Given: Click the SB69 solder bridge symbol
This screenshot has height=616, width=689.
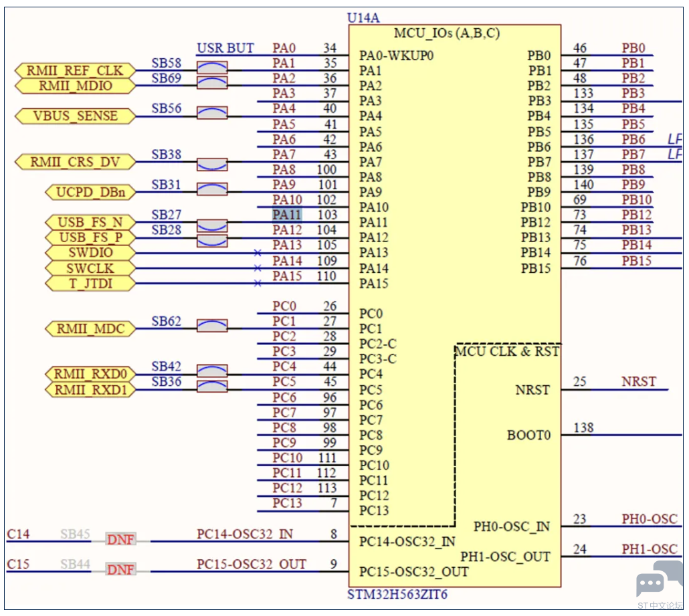Looking at the screenshot, I should click(212, 82).
